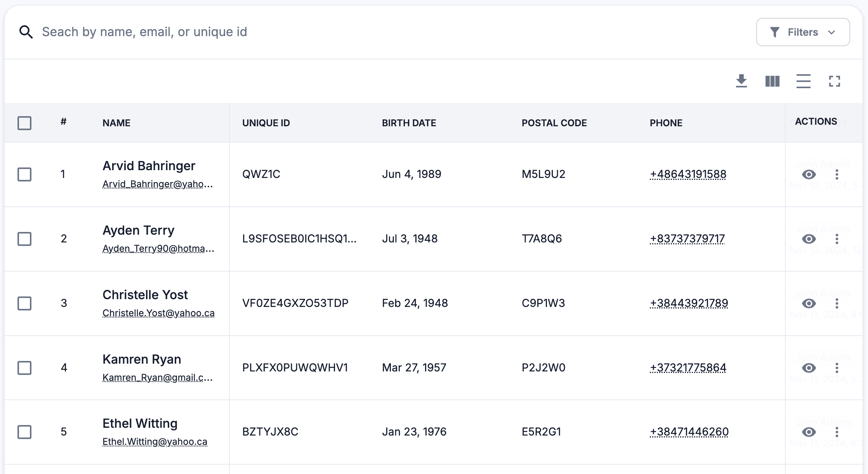Tick the checkbox for row 5
The width and height of the screenshot is (868, 474).
[24, 432]
